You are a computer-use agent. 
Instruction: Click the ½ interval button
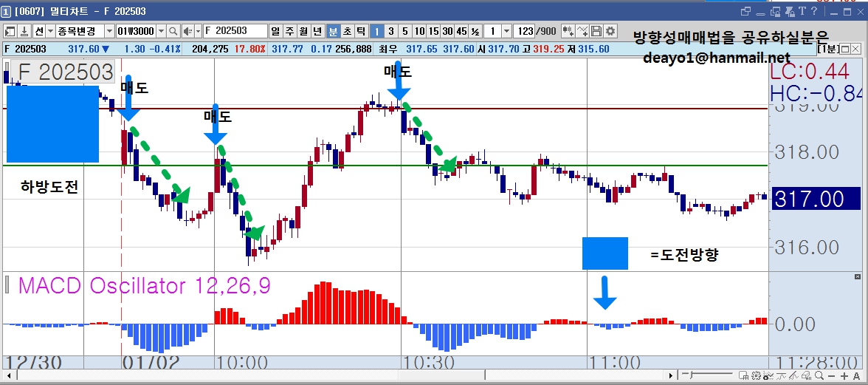pos(475,31)
